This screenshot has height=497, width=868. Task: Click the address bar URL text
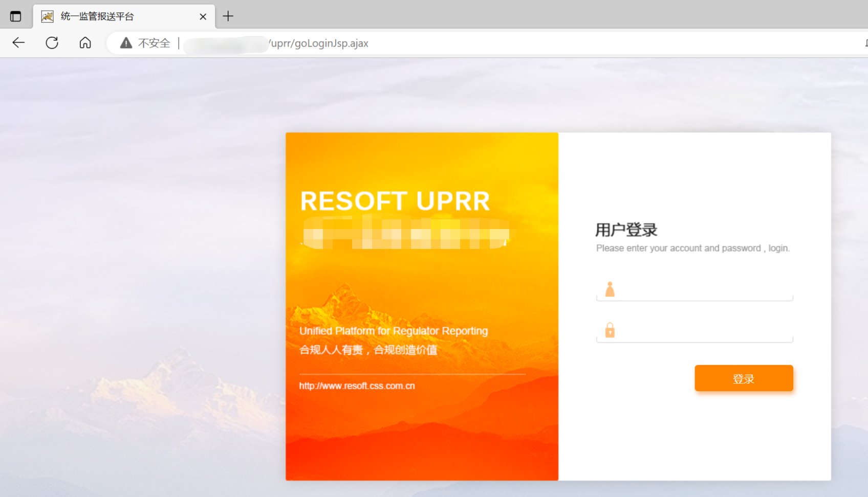pos(319,43)
